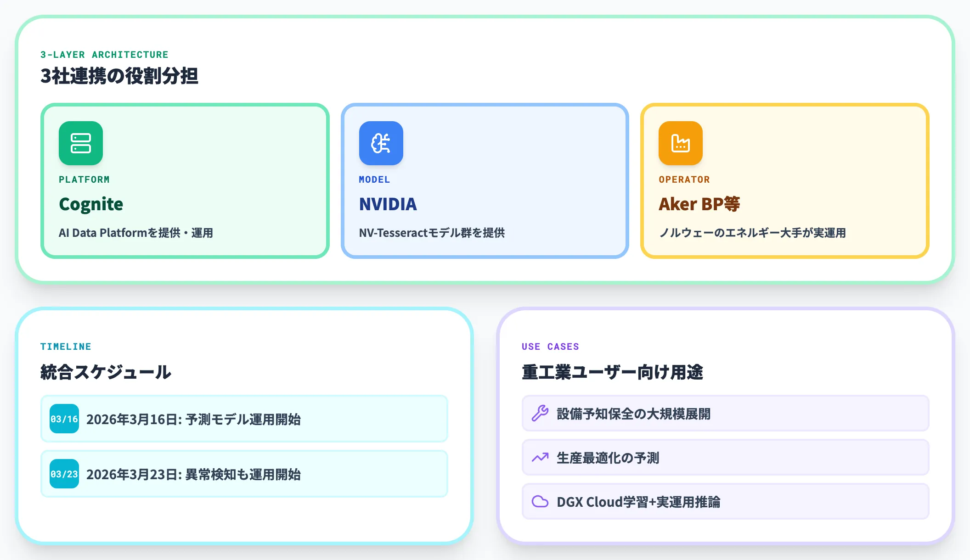Click the green server icon for Cognite
This screenshot has height=560, width=970.
(81, 143)
